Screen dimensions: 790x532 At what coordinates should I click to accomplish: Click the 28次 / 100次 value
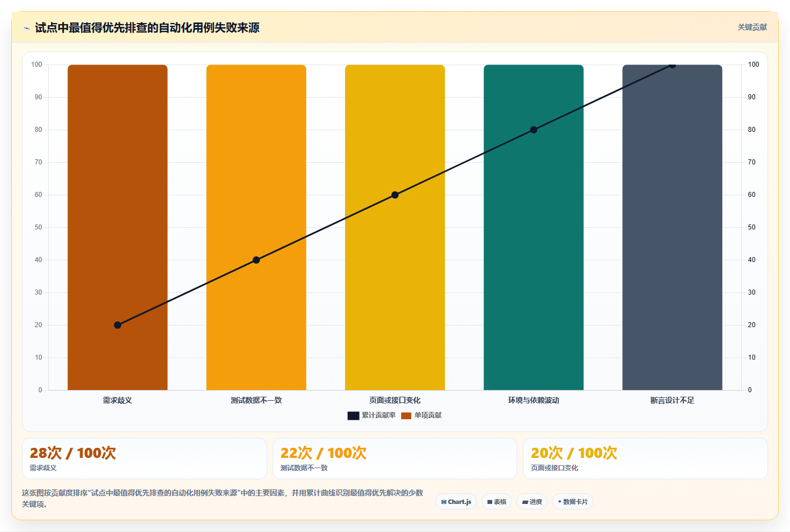pos(73,453)
